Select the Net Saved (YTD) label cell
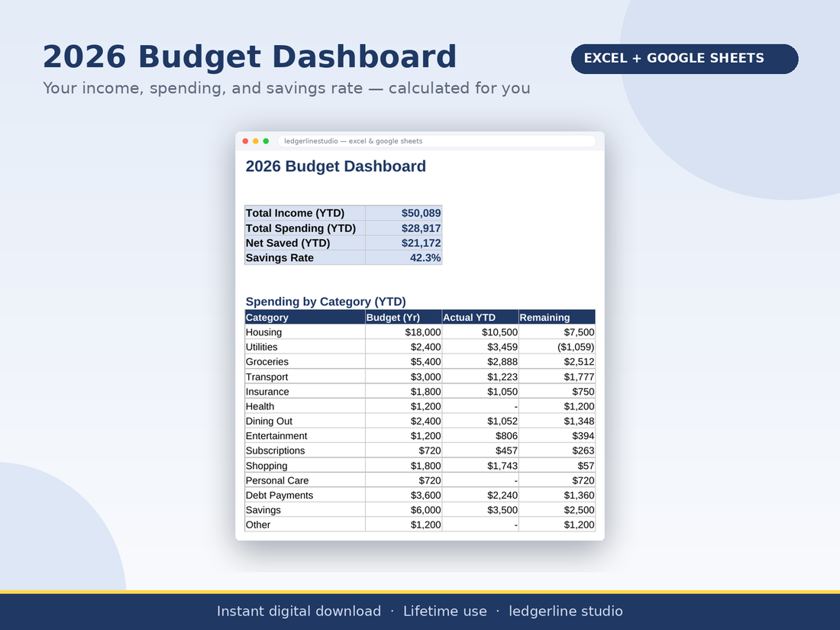840x630 pixels. (305, 243)
